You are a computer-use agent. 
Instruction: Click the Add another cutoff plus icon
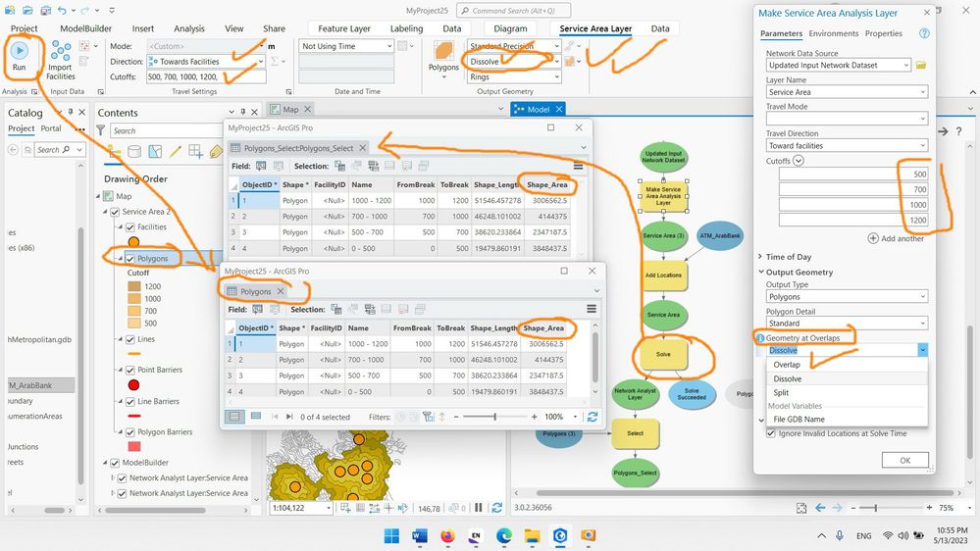[x=873, y=238]
